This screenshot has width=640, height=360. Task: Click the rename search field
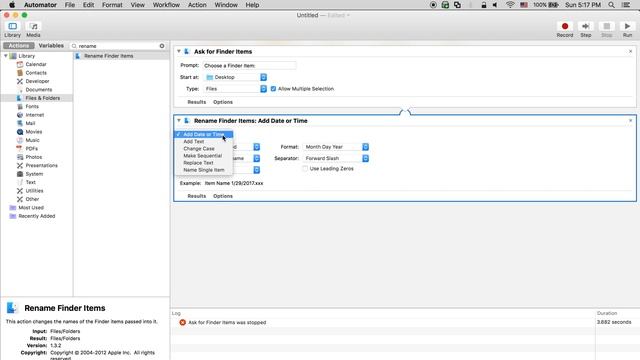pyautogui.click(x=118, y=46)
